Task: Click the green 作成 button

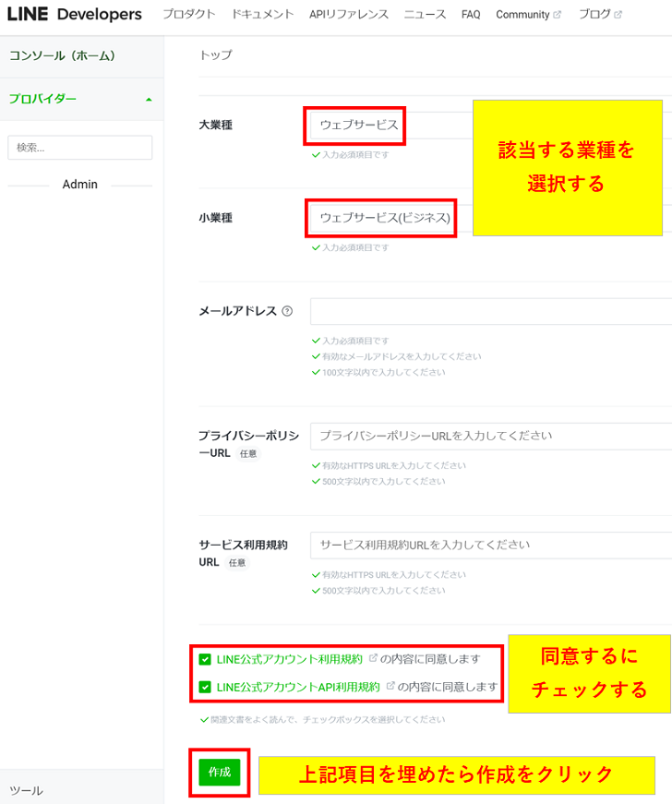Action: pyautogui.click(x=220, y=773)
